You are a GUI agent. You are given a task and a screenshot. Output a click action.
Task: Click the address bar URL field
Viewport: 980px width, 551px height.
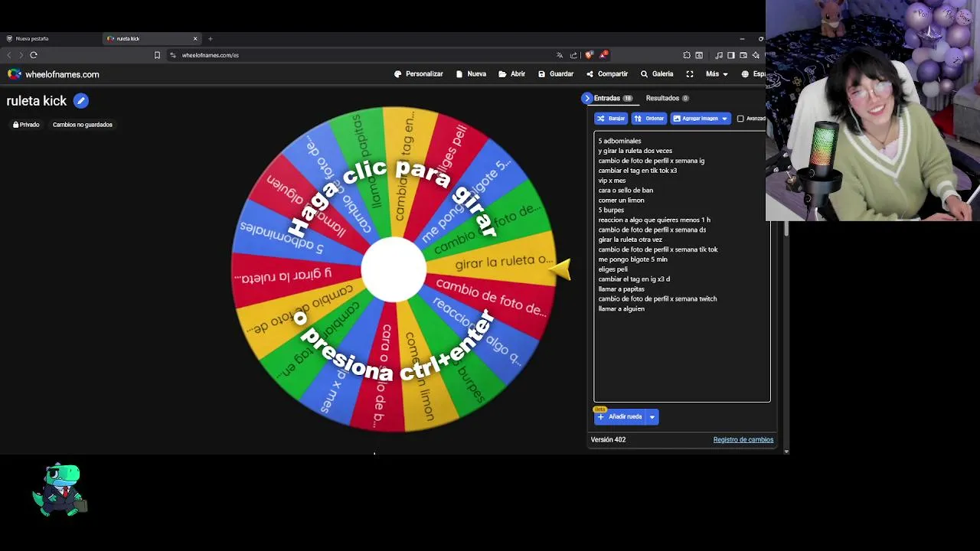360,55
